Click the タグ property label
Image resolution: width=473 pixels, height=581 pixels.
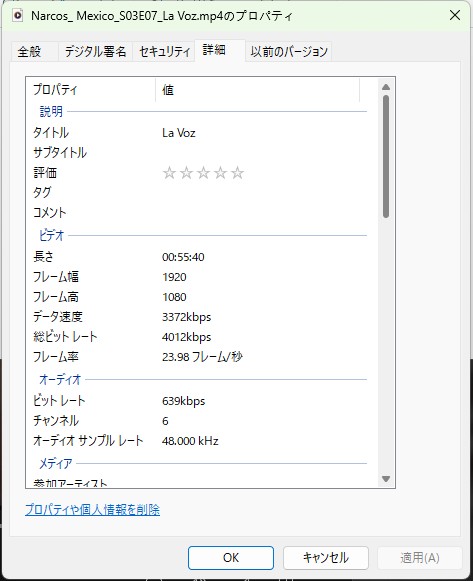point(42,192)
